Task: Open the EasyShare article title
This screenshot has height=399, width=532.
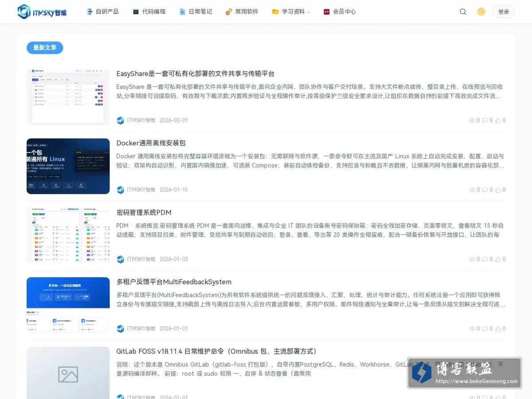Action: tap(196, 74)
